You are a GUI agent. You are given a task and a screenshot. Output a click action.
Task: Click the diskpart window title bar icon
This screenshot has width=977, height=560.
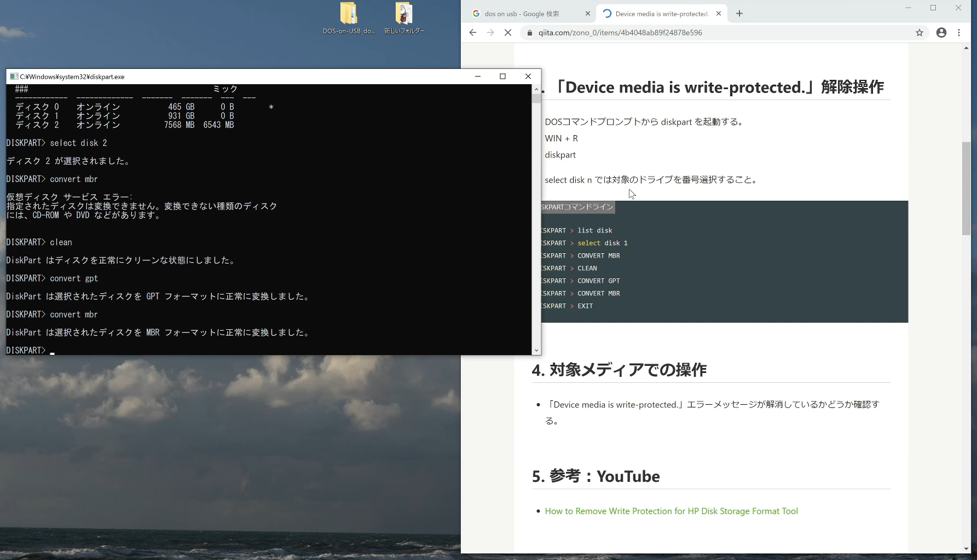pos(14,77)
